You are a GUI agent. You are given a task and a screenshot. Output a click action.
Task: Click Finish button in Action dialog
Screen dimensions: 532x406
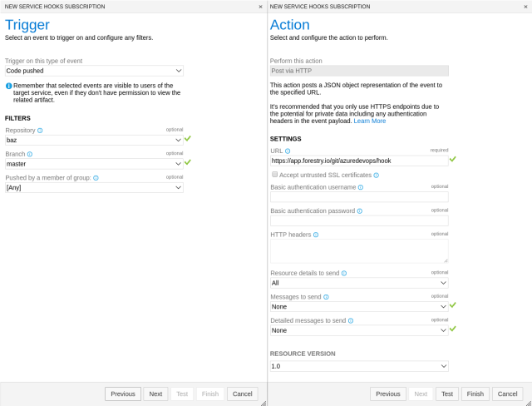tap(475, 394)
